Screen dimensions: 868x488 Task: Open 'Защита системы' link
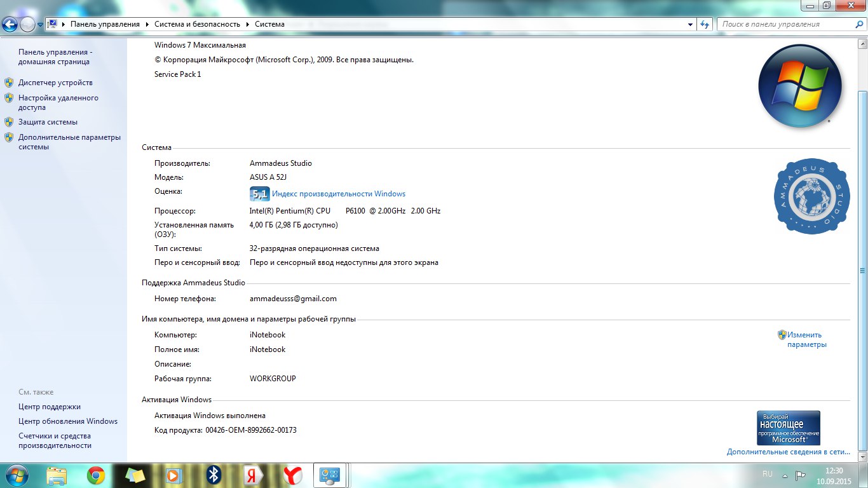48,122
